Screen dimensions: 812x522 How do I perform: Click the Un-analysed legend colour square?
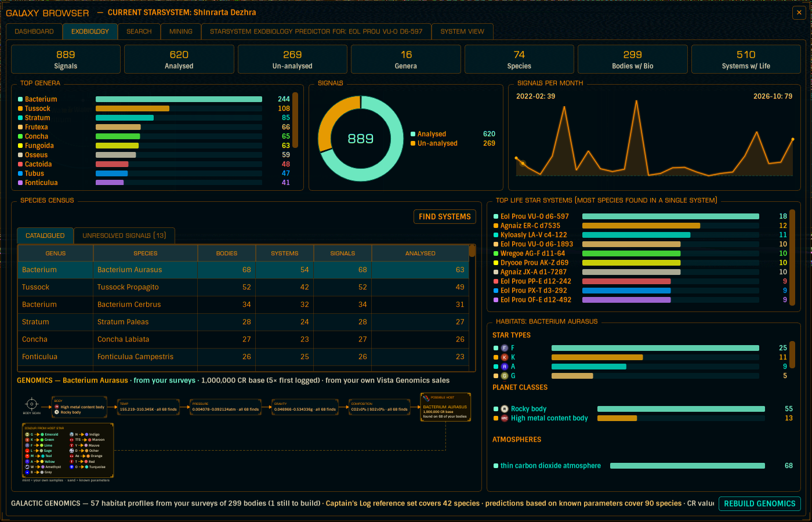click(x=413, y=143)
